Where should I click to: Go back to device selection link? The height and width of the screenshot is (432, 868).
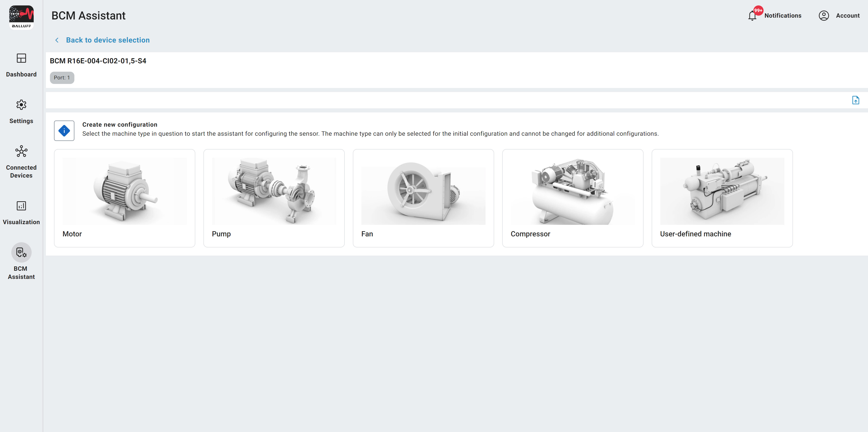108,40
